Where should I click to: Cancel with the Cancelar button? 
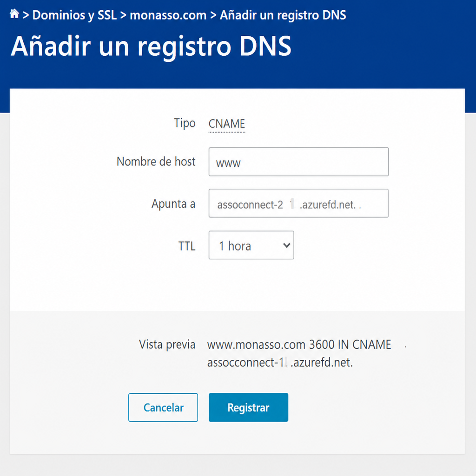click(x=163, y=407)
